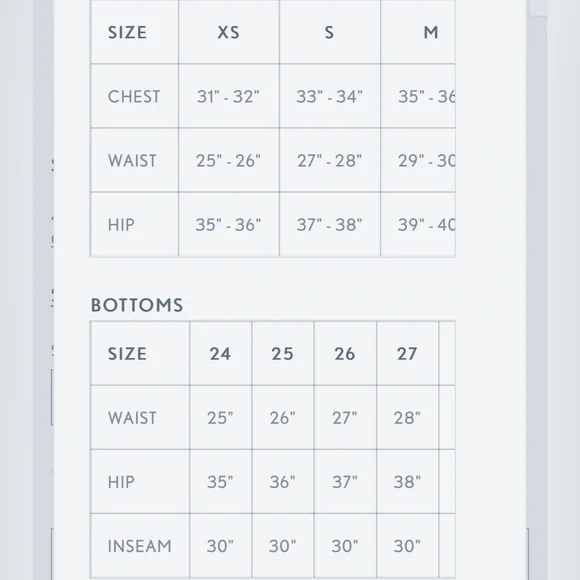Click bottoms size 25 header
The width and height of the screenshot is (580, 580).
283,354
